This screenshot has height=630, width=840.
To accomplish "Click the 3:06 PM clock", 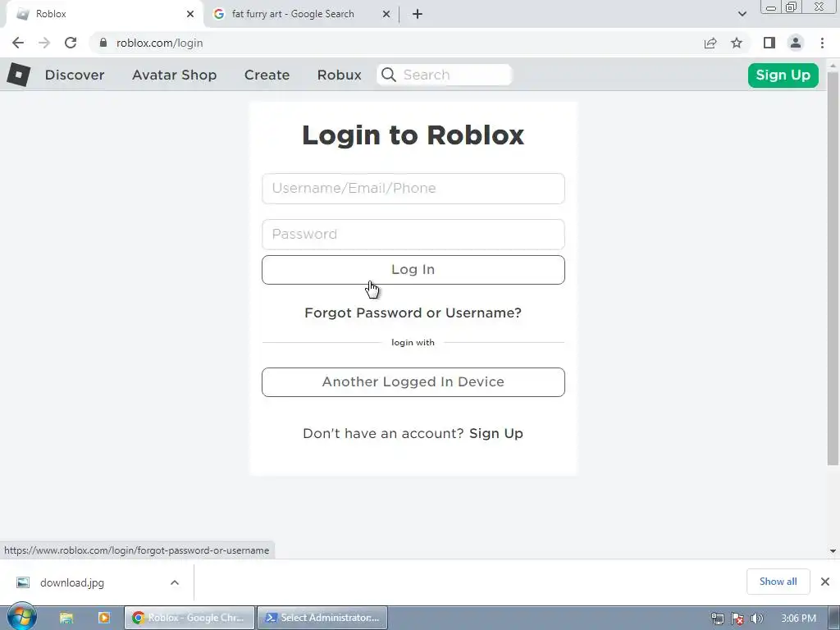I will [x=798, y=619].
